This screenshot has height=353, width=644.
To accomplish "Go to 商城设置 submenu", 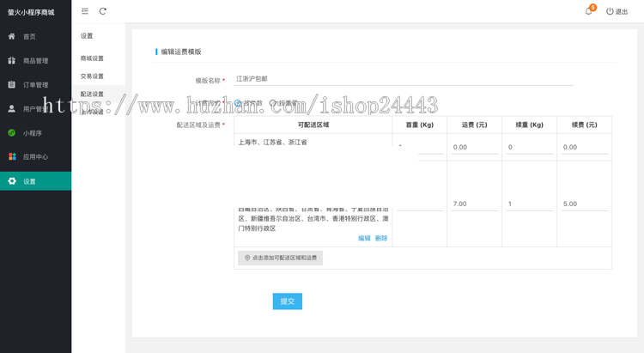I will pyautogui.click(x=92, y=58).
